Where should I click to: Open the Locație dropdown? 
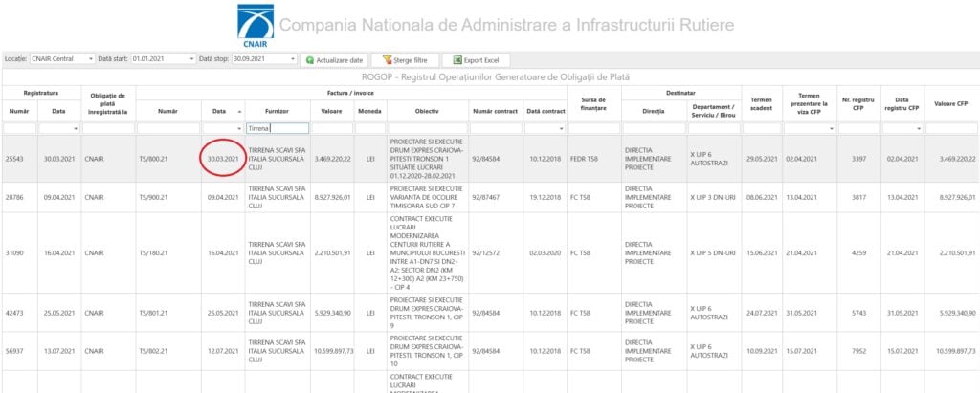(x=91, y=59)
